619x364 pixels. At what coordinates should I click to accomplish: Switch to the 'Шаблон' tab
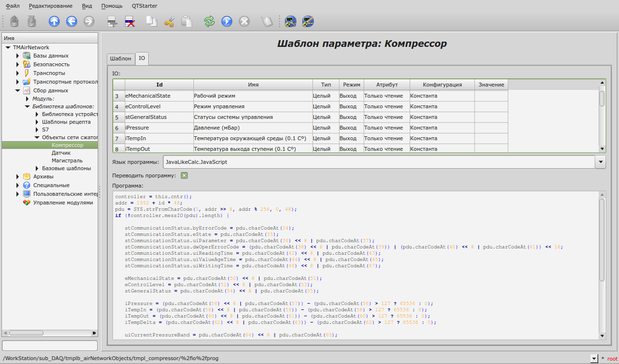pos(120,58)
